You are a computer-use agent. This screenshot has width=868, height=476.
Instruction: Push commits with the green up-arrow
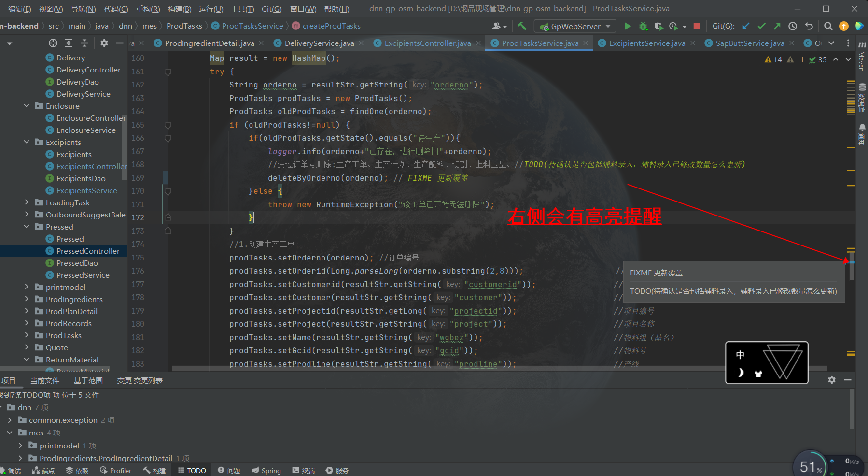[777, 26]
